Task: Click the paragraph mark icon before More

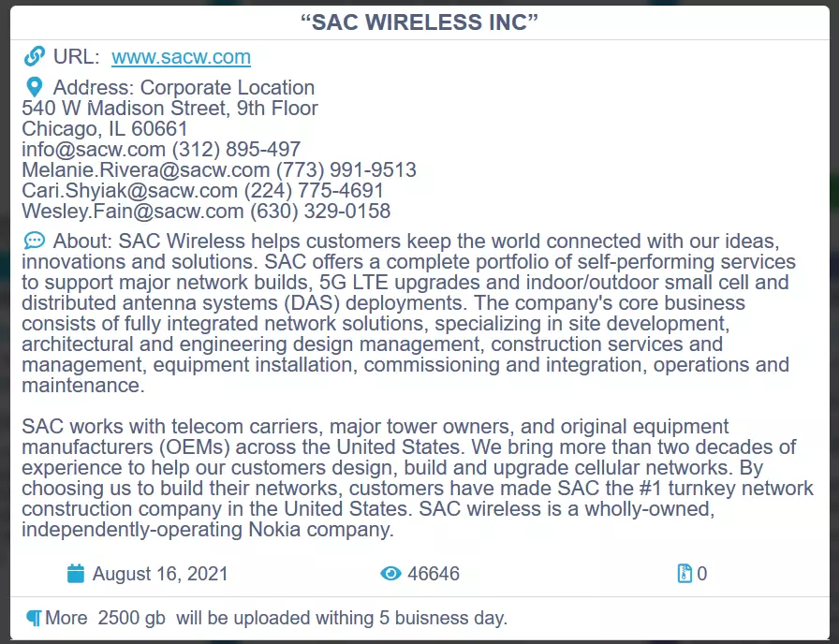Action: (34, 619)
